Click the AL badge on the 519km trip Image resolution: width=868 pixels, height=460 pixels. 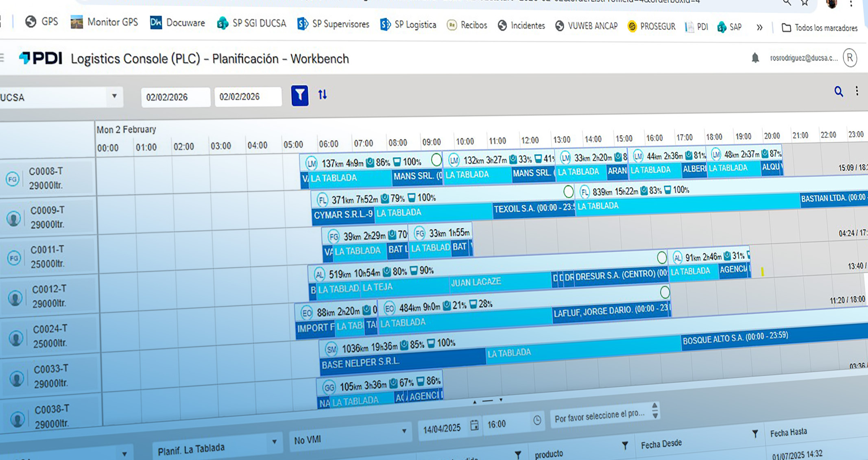point(320,275)
